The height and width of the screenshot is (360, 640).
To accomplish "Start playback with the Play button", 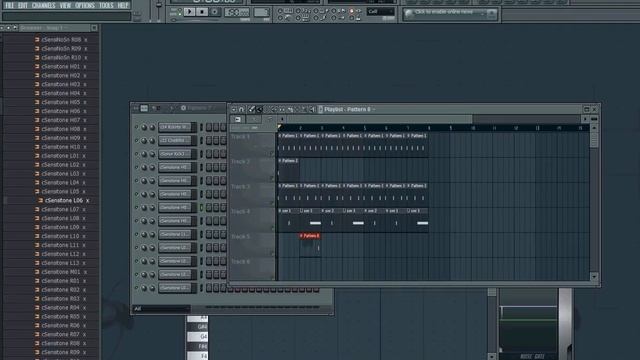I will pos(189,12).
